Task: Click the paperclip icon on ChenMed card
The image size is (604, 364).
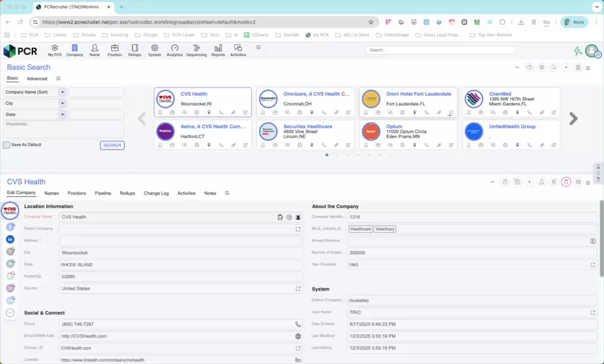Action: click(x=542, y=112)
